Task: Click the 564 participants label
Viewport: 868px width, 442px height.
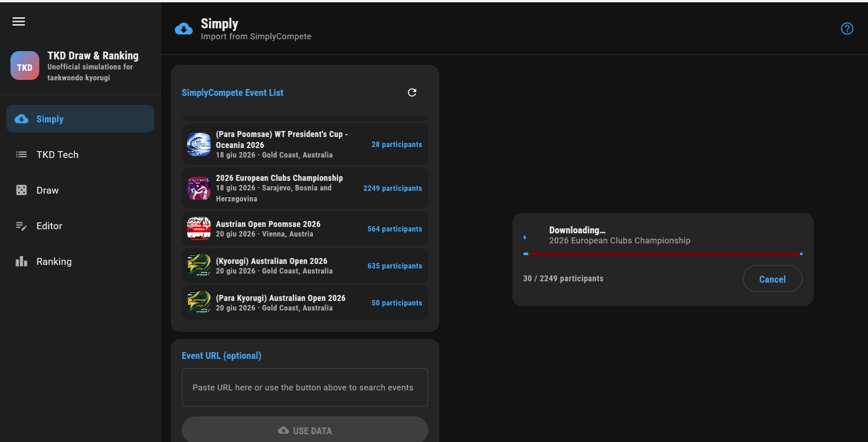Action: tap(395, 229)
